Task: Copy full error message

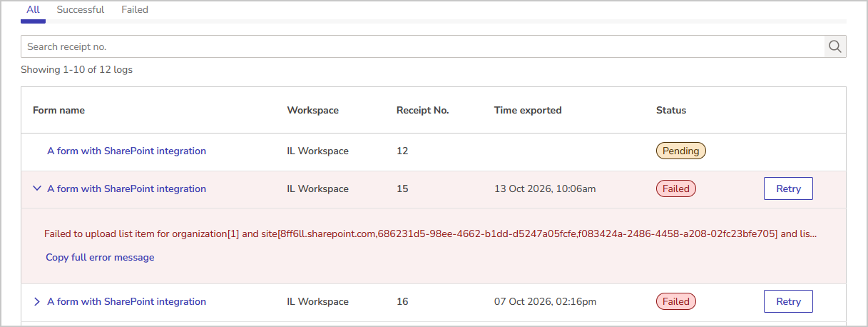Action: (100, 258)
